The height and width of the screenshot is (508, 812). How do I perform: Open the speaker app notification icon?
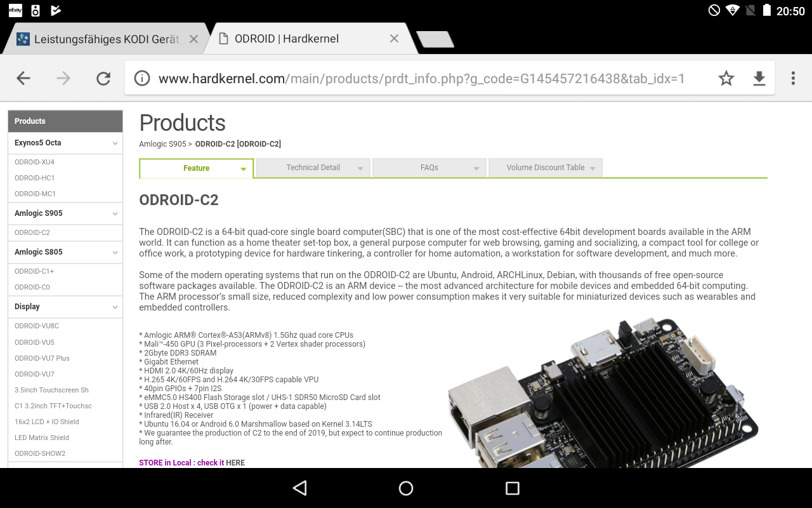click(36, 10)
